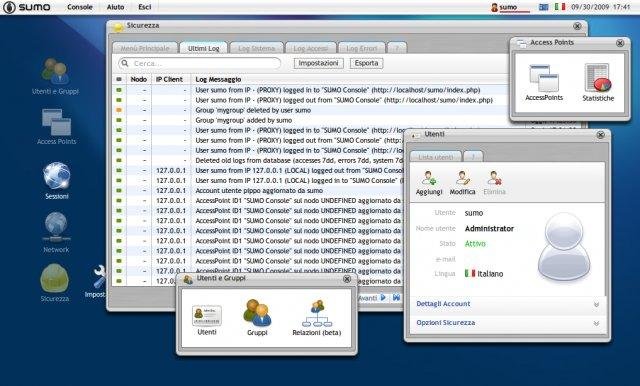Select Italian flag in top bar
640x386 pixels.
(x=560, y=7)
